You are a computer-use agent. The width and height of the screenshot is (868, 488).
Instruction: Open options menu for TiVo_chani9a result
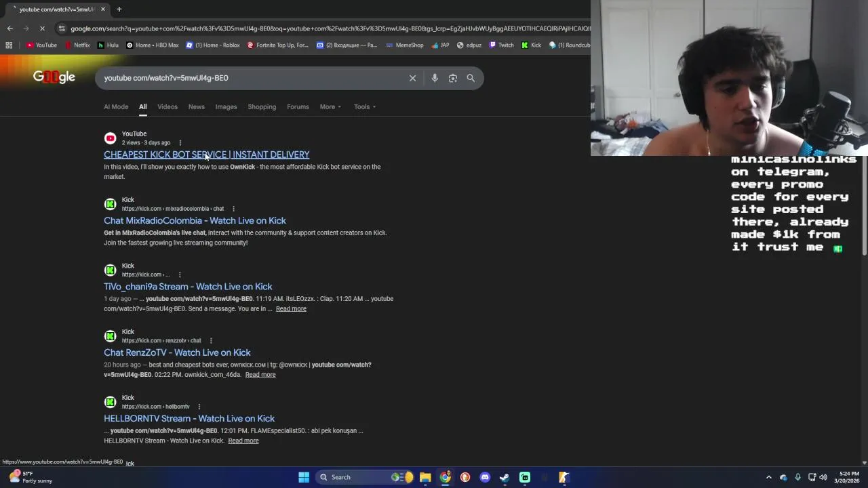coord(180,274)
